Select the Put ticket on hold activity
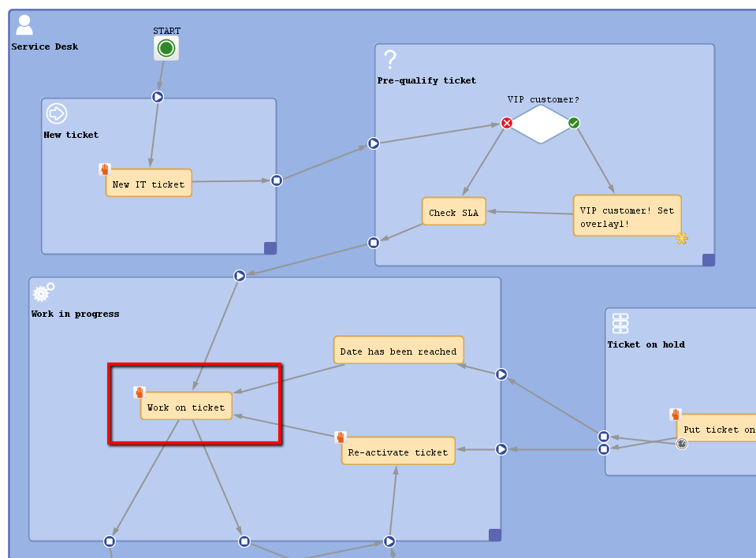The width and height of the screenshot is (756, 558). [x=717, y=428]
